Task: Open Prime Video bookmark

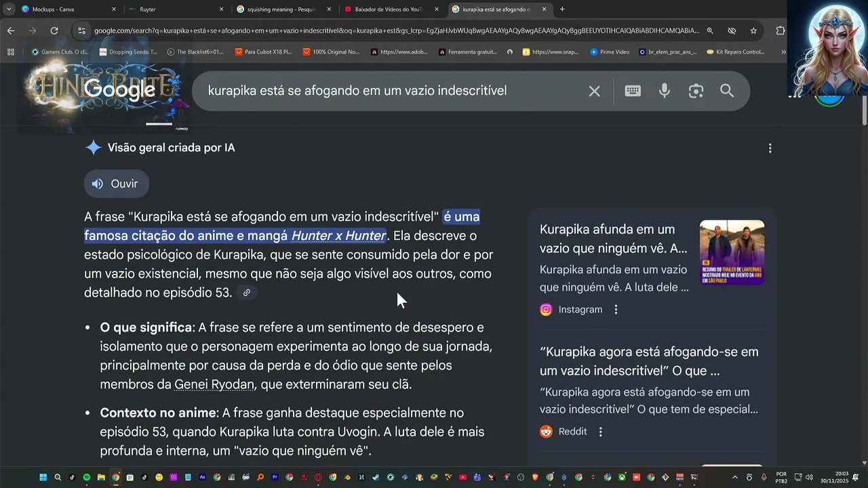Action: (x=610, y=52)
